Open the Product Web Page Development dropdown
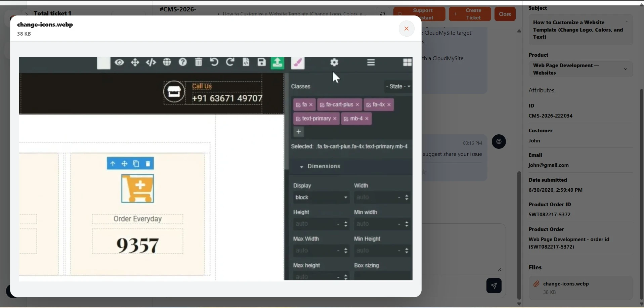This screenshot has height=308, width=644. coord(581,69)
